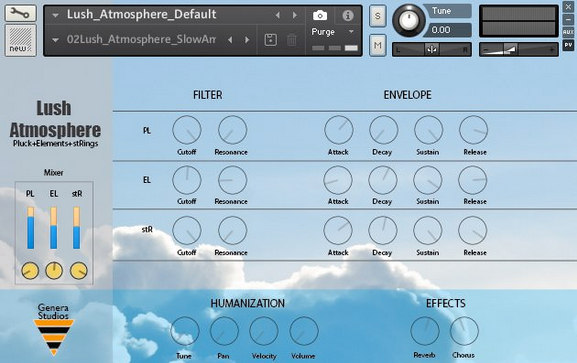This screenshot has width=577, height=363.
Task: Delete snapshot with trash icon
Action: tap(291, 40)
